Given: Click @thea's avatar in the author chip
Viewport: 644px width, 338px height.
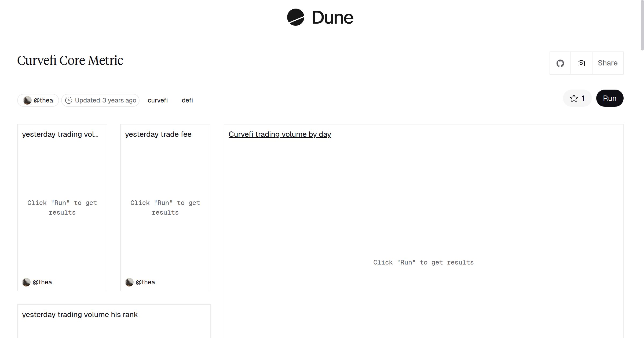Looking at the screenshot, I should [27, 100].
